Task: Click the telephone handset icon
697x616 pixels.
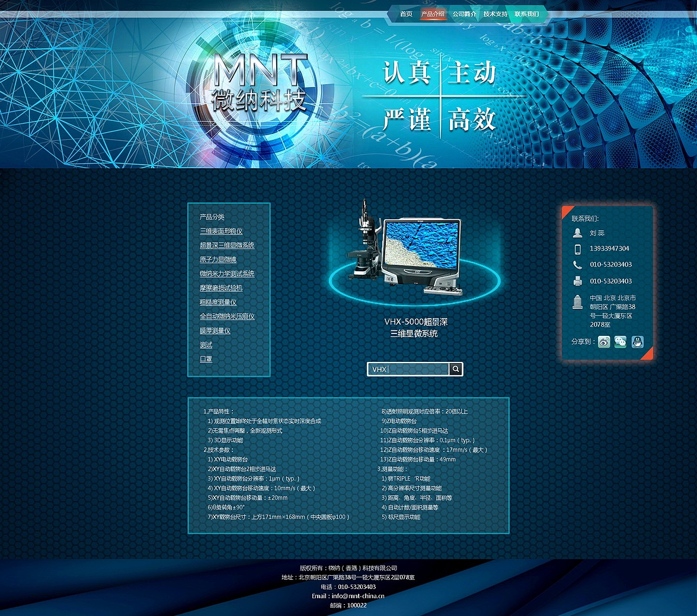Action: click(577, 265)
